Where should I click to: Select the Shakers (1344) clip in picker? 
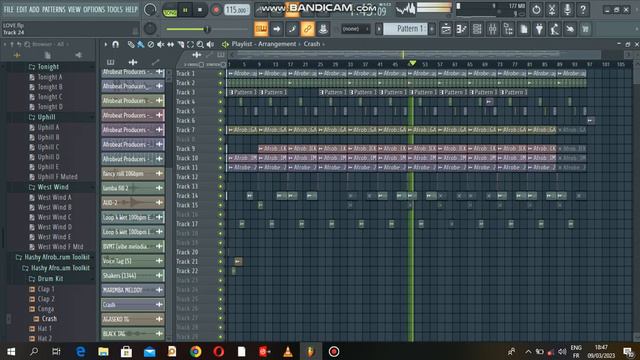pyautogui.click(x=133, y=276)
